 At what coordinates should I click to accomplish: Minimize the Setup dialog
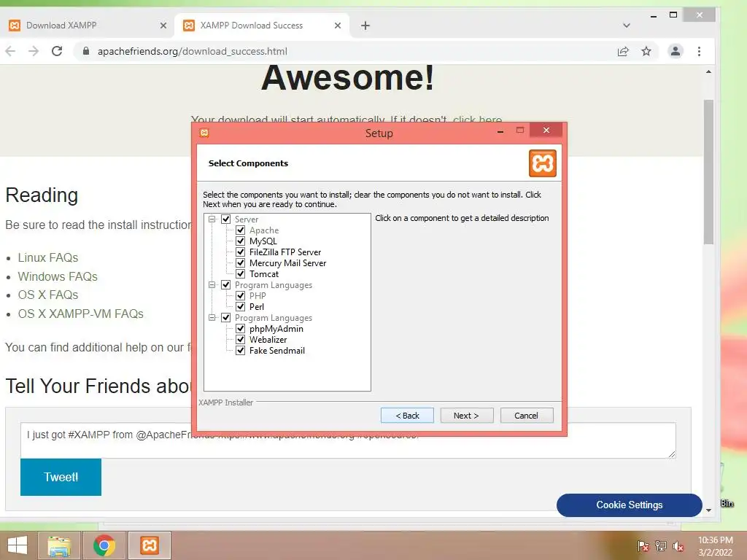pos(500,131)
